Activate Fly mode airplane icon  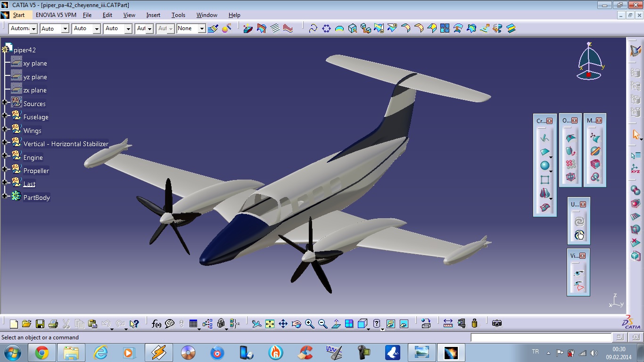click(256, 324)
